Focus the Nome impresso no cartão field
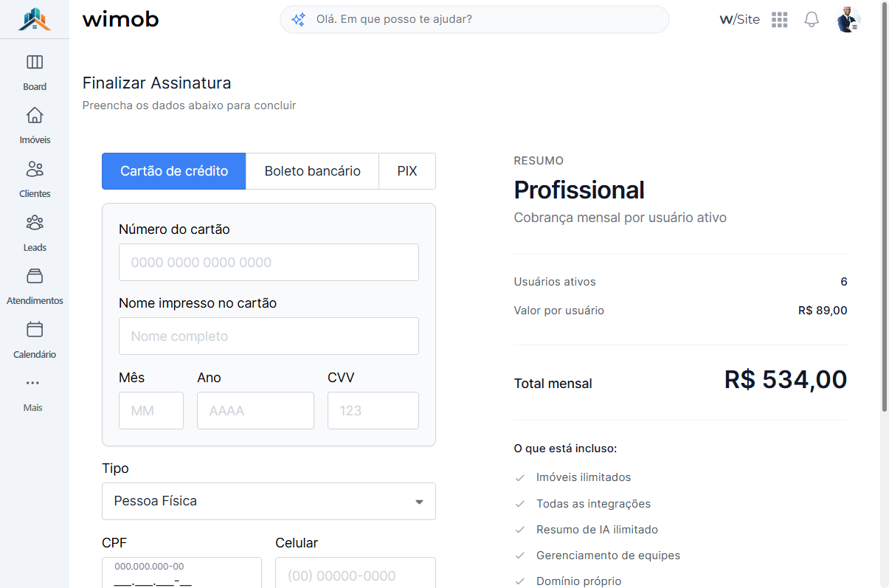889x588 pixels. (x=269, y=336)
